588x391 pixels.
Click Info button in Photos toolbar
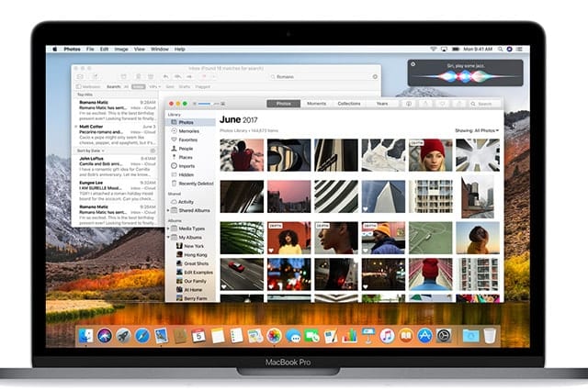point(409,104)
